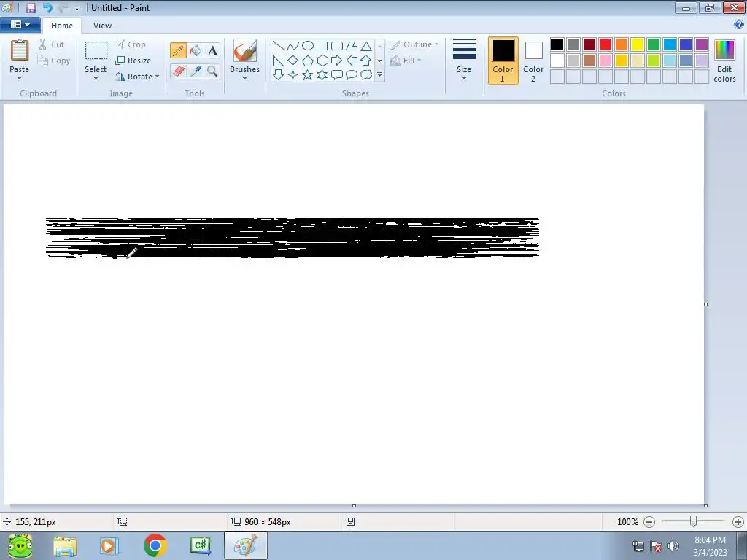Click the Brushes tool button
The height and width of the screenshot is (560, 747).
244,56
